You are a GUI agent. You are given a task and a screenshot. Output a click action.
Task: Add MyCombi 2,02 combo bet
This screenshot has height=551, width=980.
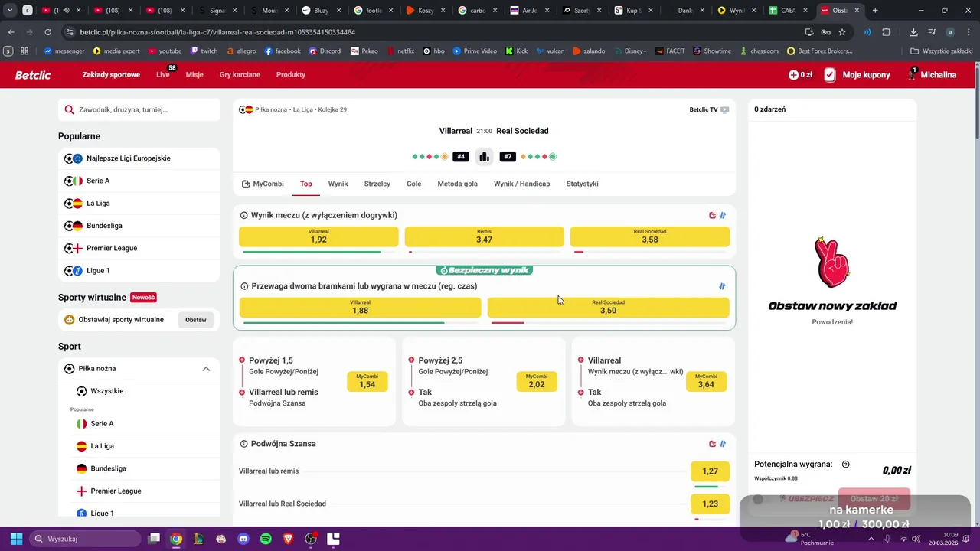(x=537, y=381)
